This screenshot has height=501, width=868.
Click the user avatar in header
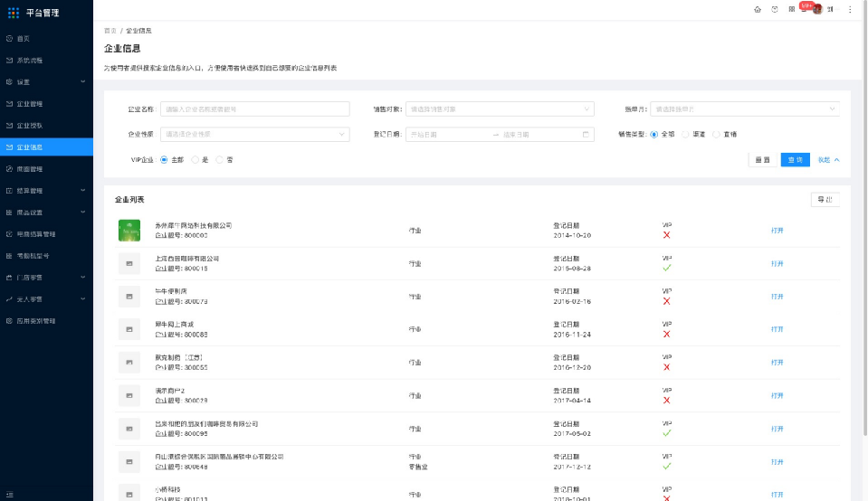click(817, 9)
